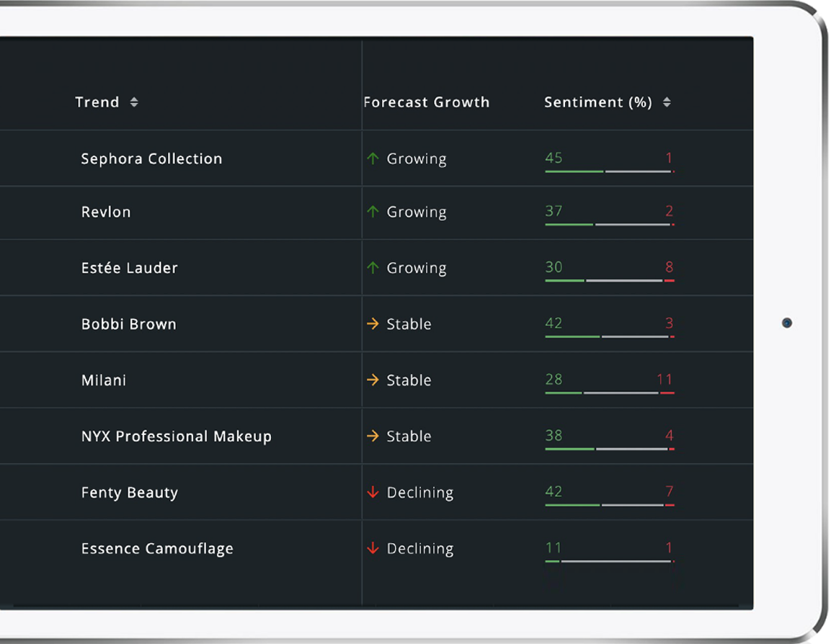The width and height of the screenshot is (831, 644).
Task: Click the growing arrow icon in Revlon row
Action: 373,212
